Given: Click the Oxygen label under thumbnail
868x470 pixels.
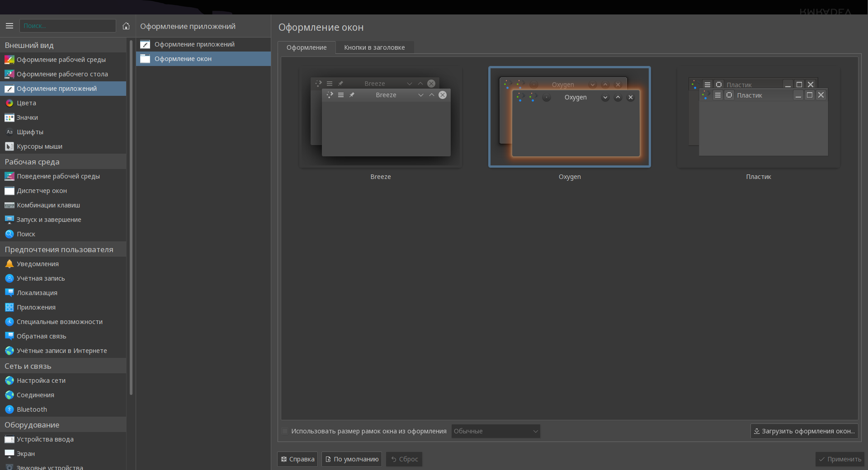Looking at the screenshot, I should tap(570, 177).
